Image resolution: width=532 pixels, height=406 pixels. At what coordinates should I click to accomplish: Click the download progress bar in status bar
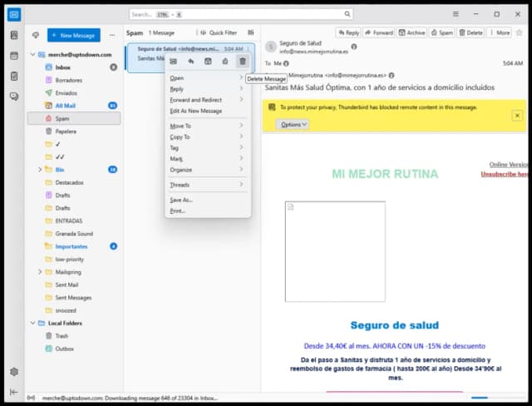pyautogui.click(x=497, y=398)
